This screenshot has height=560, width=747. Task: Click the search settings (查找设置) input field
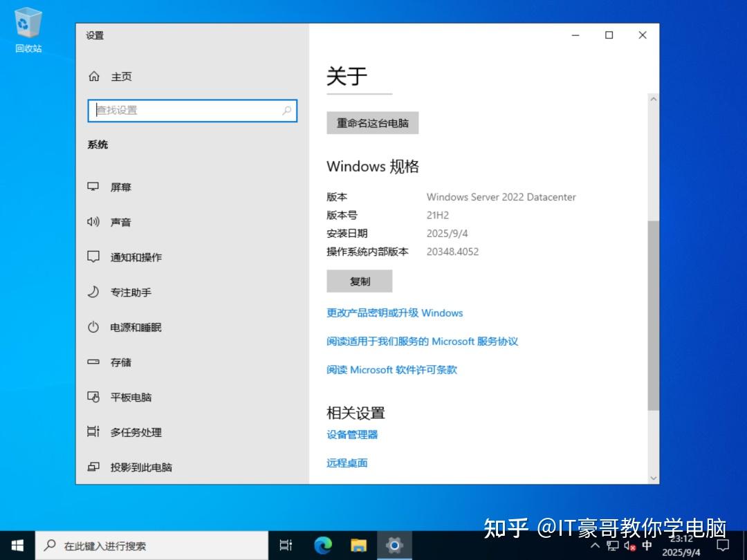[x=192, y=111]
